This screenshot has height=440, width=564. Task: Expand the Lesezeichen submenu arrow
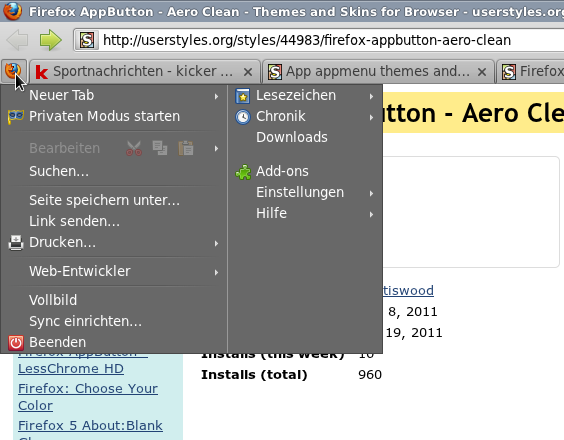(371, 96)
